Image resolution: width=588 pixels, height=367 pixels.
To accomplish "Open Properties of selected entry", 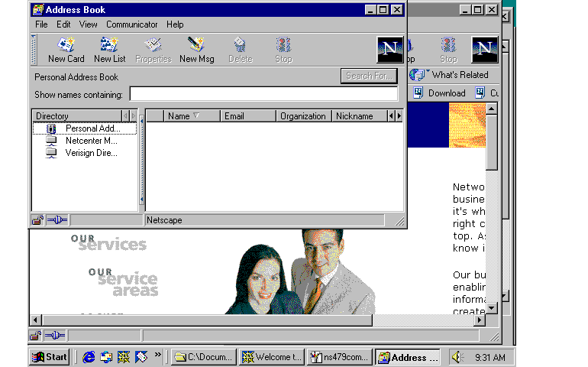I will tap(153, 50).
